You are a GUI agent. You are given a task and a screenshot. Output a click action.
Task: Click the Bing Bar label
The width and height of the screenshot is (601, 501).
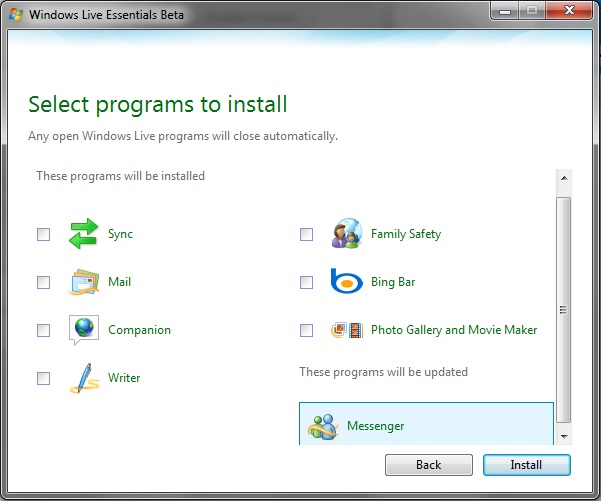click(393, 282)
